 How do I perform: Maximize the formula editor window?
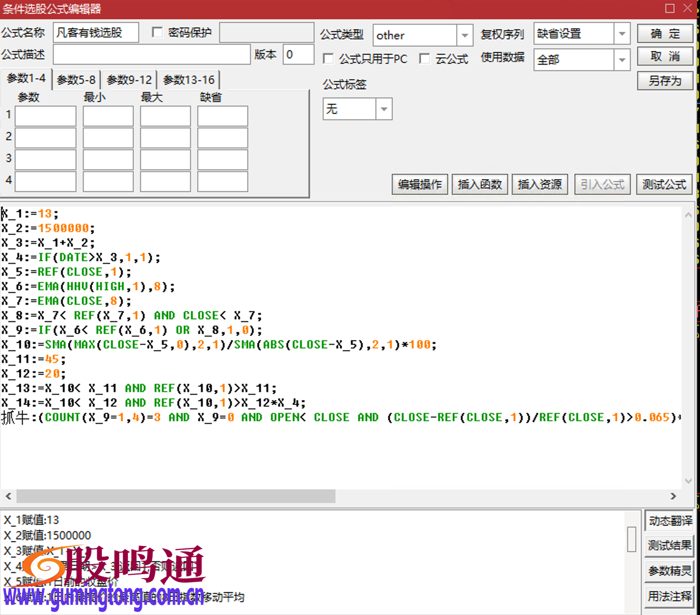pos(670,8)
